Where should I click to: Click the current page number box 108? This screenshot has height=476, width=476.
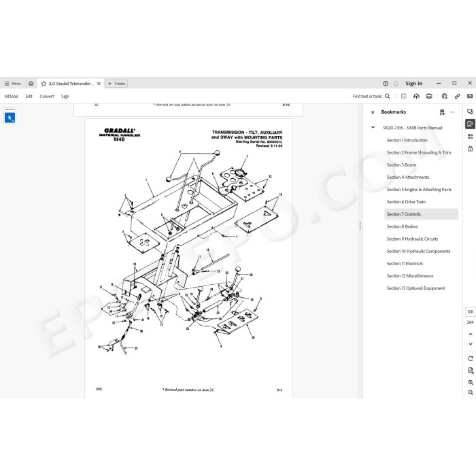tap(471, 311)
